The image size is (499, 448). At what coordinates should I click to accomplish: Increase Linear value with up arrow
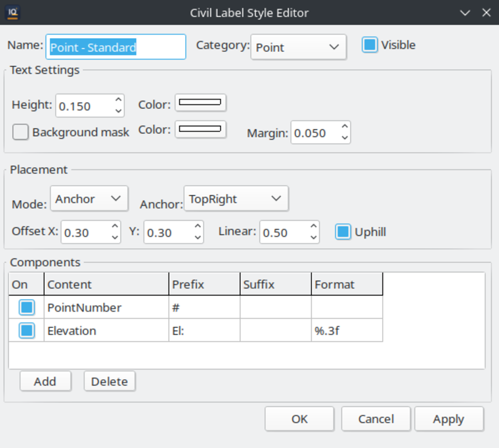tap(313, 226)
